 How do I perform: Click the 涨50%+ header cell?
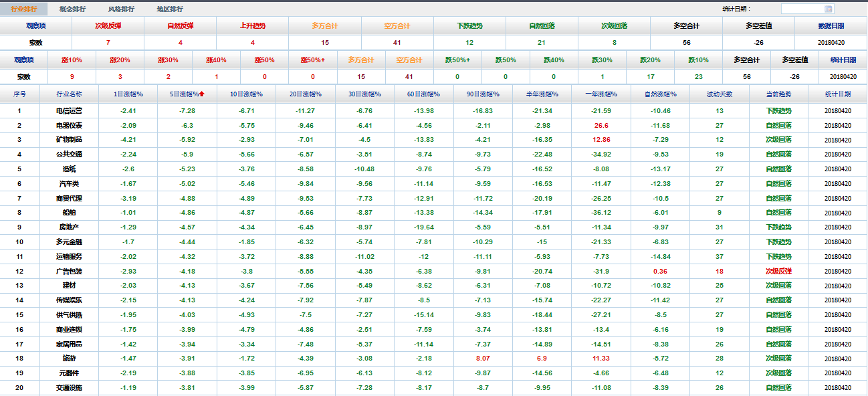[x=313, y=60]
